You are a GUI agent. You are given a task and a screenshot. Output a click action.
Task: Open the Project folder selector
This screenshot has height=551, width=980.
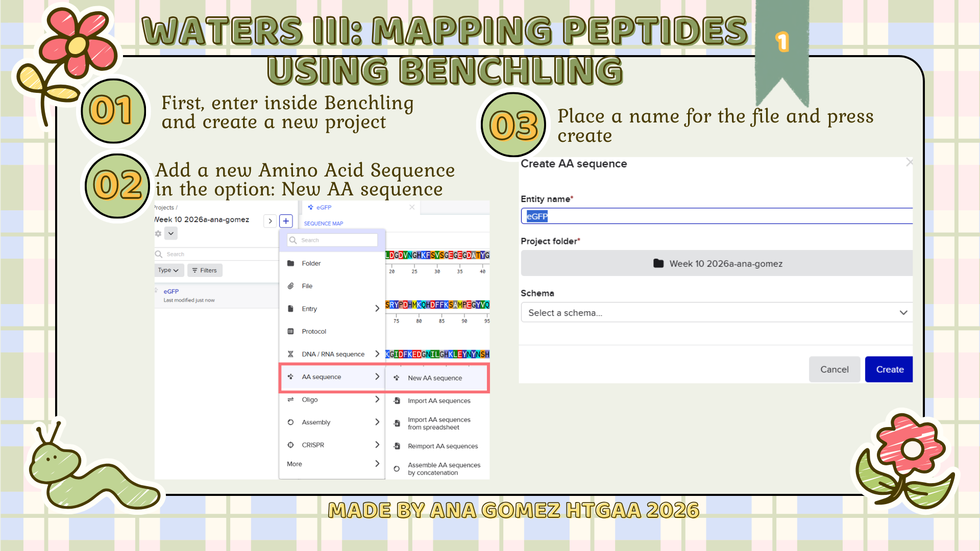click(717, 263)
